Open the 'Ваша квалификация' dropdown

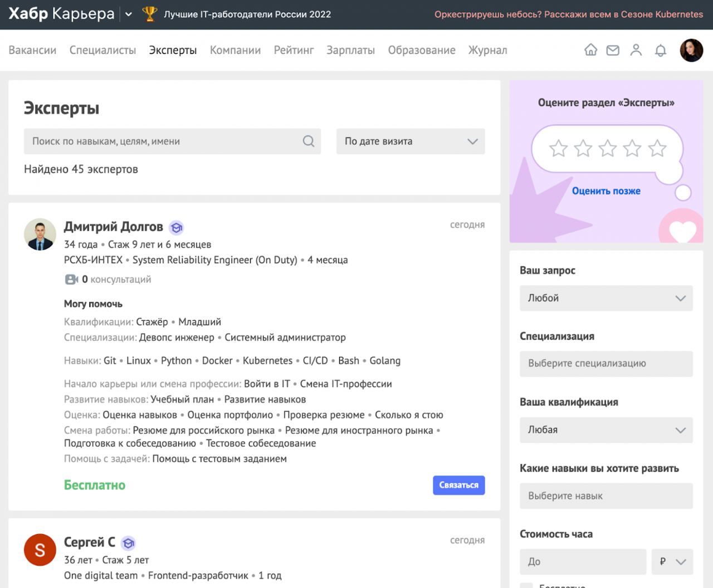[606, 430]
